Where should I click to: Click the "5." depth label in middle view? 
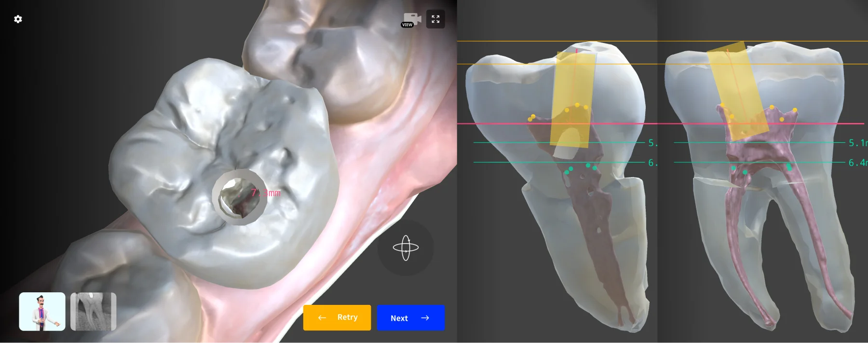[653, 143]
